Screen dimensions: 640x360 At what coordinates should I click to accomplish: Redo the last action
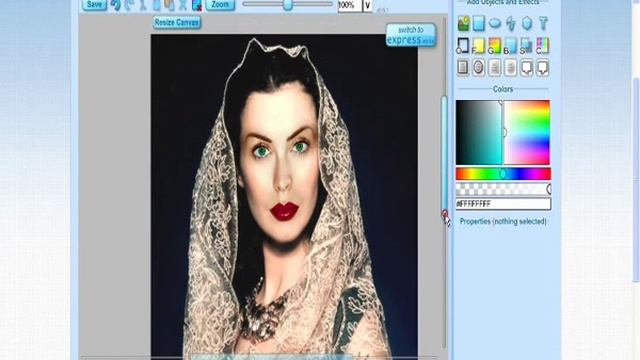click(x=129, y=5)
